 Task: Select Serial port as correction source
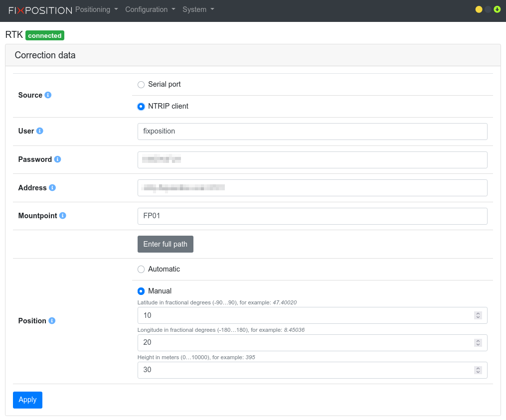141,85
